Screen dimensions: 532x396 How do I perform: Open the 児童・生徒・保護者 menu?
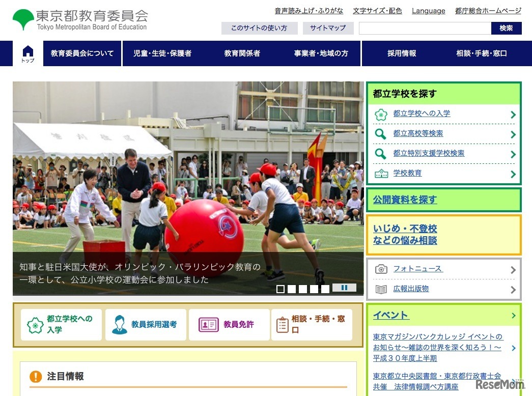[162, 53]
